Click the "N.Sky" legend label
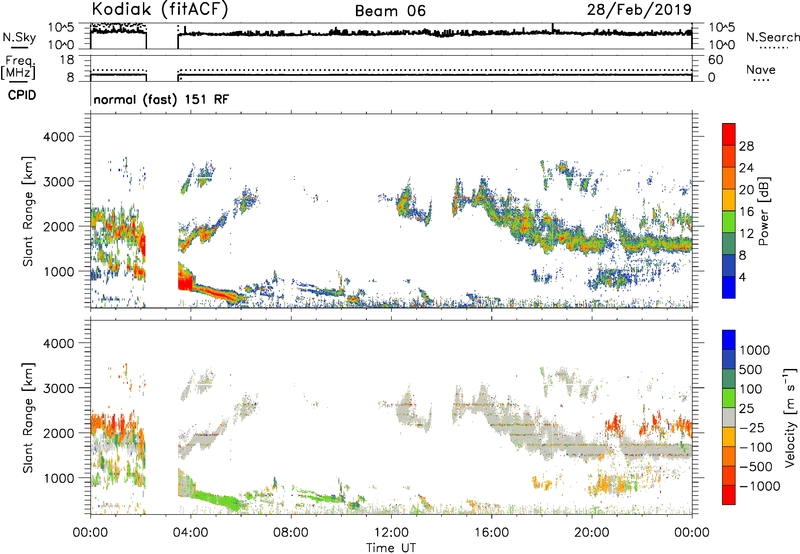 [x=19, y=37]
